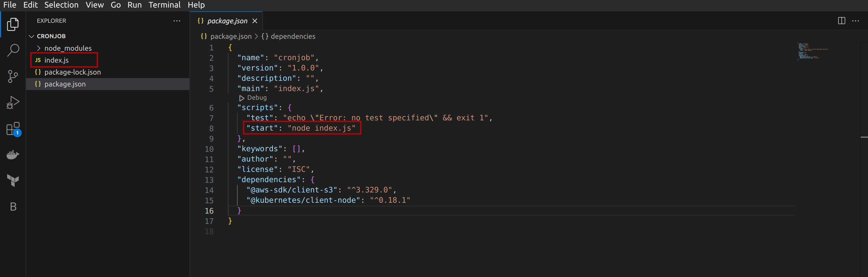
Task: Open the Run and Debug view
Action: click(13, 102)
